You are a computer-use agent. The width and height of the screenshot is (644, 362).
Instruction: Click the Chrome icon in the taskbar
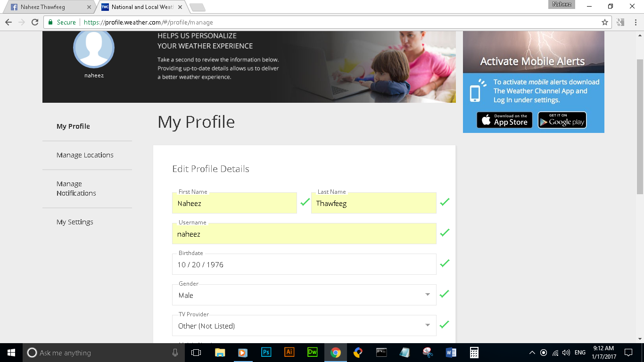(x=335, y=353)
